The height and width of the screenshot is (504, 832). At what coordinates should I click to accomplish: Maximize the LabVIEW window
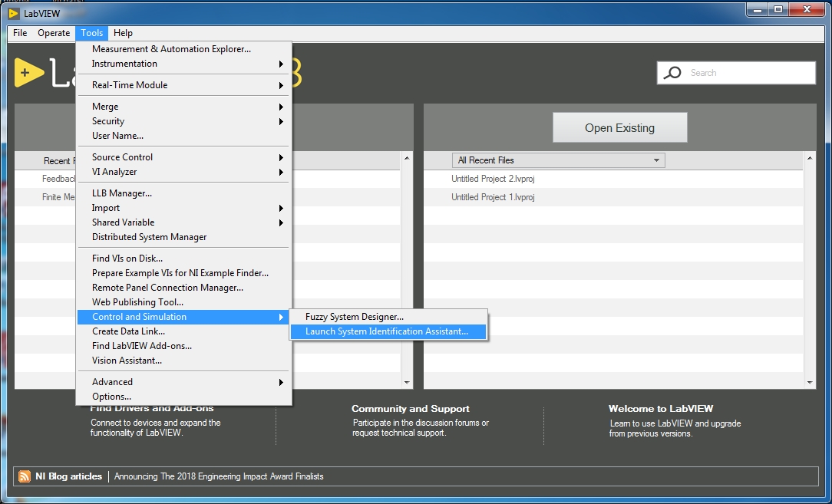(778, 9)
